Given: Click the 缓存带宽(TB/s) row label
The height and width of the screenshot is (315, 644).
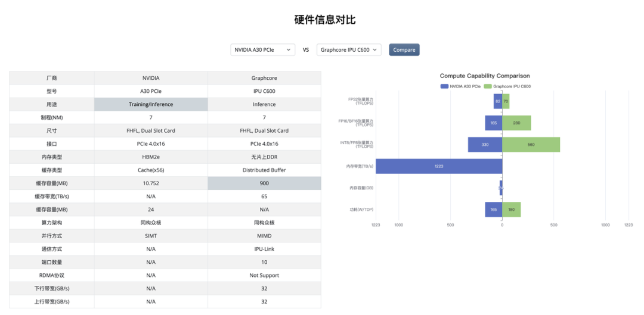Looking at the screenshot, I should (x=52, y=196).
